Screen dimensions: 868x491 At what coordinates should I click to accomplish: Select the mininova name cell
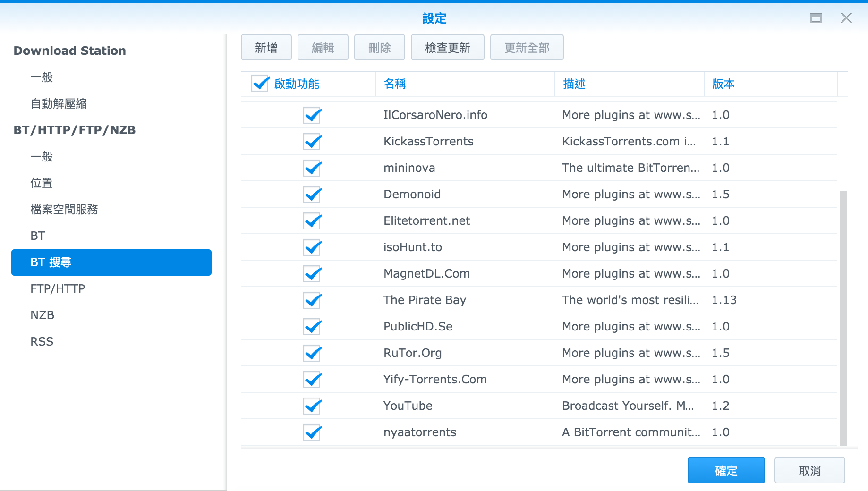[x=409, y=168]
